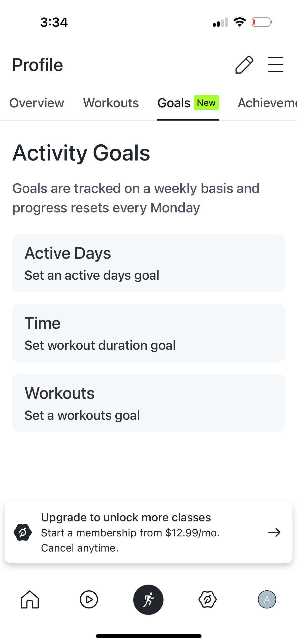The width and height of the screenshot is (297, 644).
Task: Tap the pencil icon to edit profile
Action: [x=244, y=65]
